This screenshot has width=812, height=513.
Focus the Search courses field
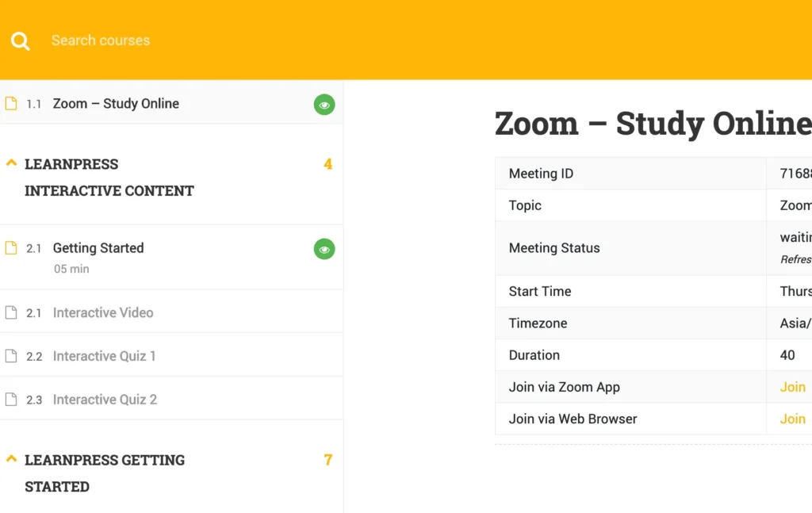coord(101,40)
